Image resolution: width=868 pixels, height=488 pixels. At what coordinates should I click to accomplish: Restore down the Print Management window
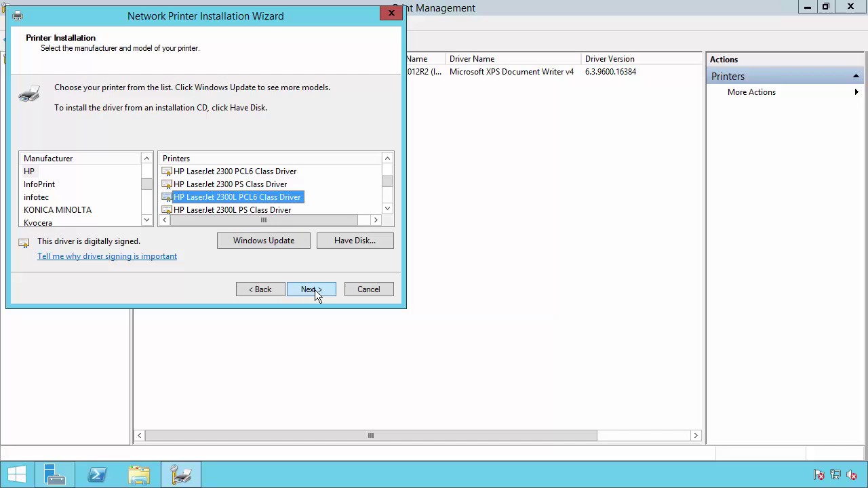[x=826, y=7]
